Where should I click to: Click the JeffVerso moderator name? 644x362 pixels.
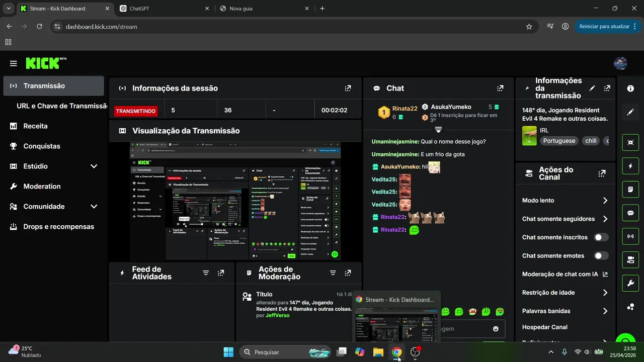(278, 315)
